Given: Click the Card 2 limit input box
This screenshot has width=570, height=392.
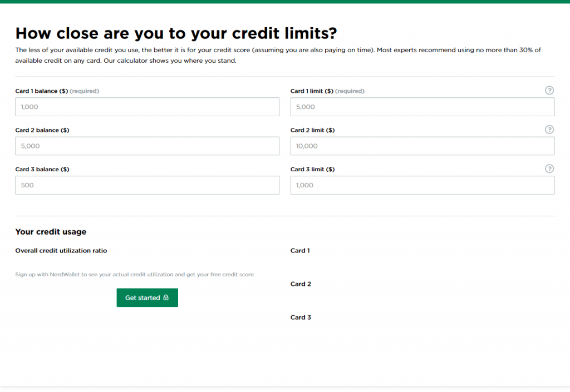Looking at the screenshot, I should click(x=422, y=146).
